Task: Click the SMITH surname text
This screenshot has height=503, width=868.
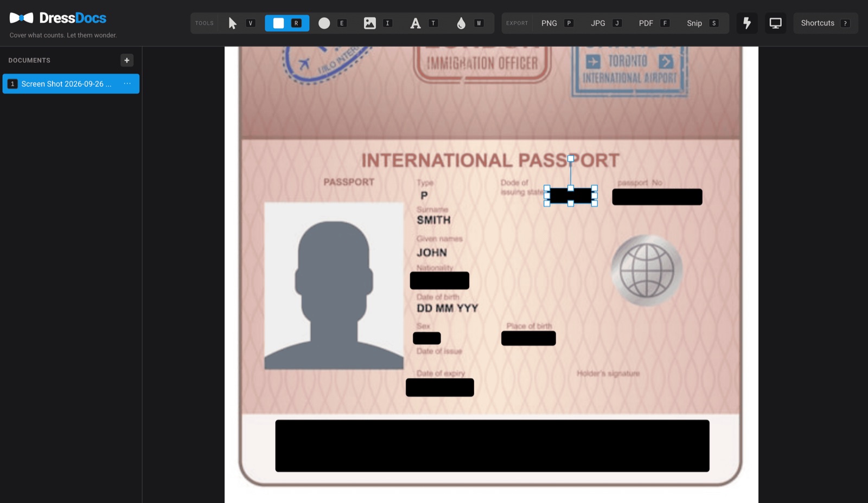Action: point(433,220)
